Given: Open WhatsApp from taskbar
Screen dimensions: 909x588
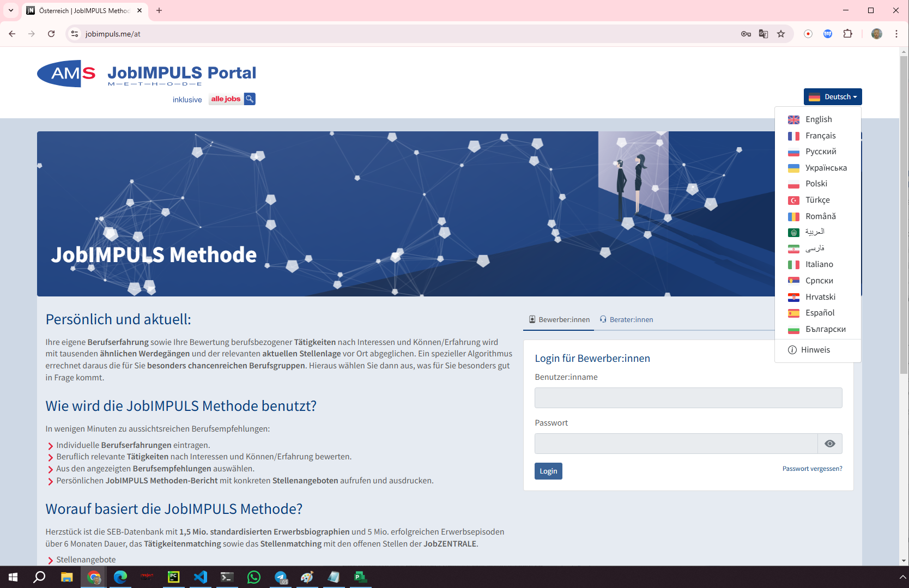Looking at the screenshot, I should (254, 577).
